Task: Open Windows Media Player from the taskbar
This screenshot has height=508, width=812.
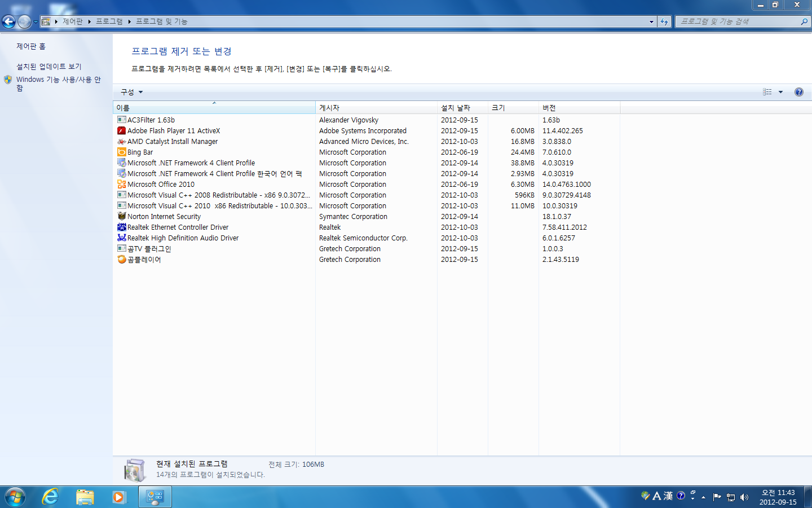Action: coord(118,497)
